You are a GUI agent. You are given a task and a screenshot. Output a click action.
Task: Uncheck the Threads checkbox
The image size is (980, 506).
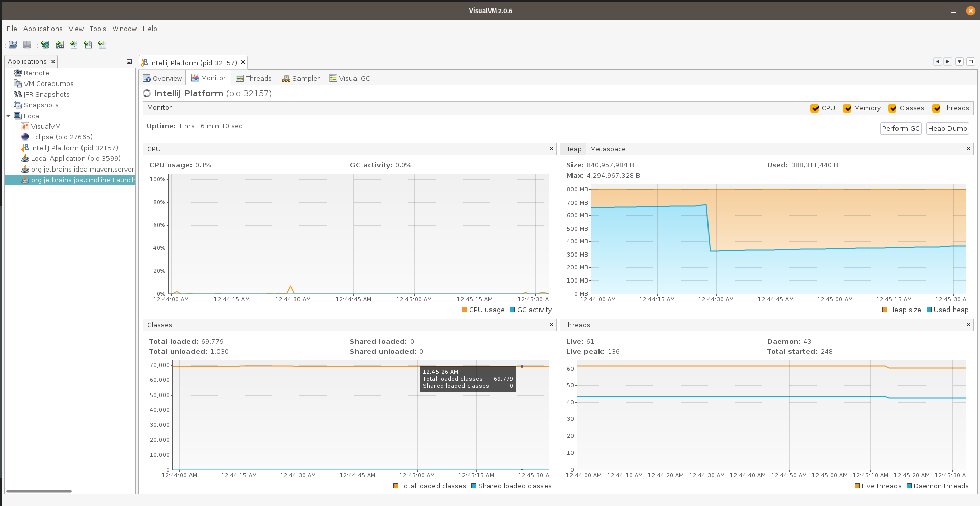coord(936,108)
